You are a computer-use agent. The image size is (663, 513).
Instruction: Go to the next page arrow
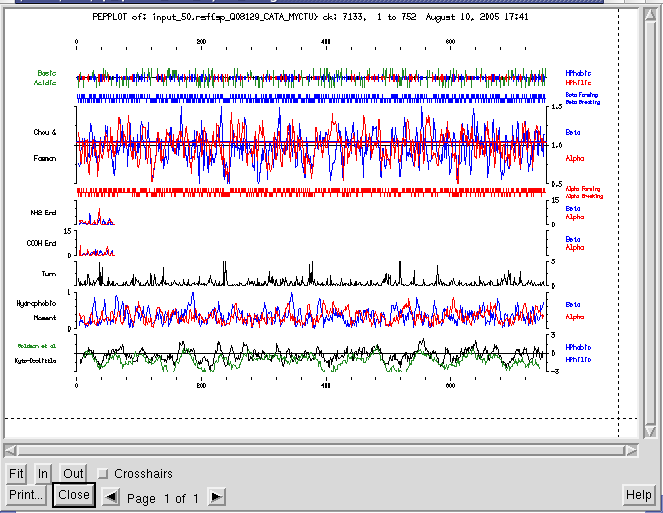pos(216,497)
